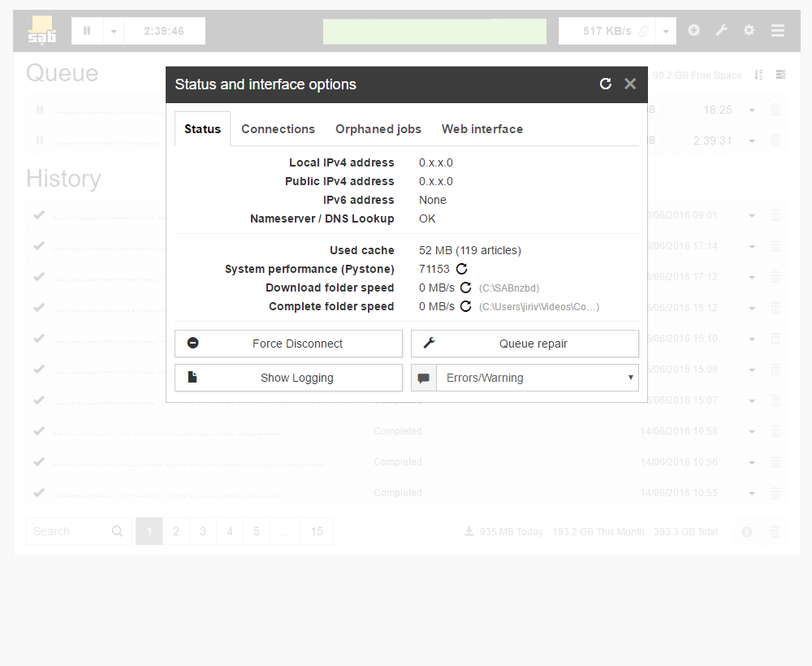Switch to the Status tab
This screenshot has height=666, width=812.
pyautogui.click(x=202, y=129)
